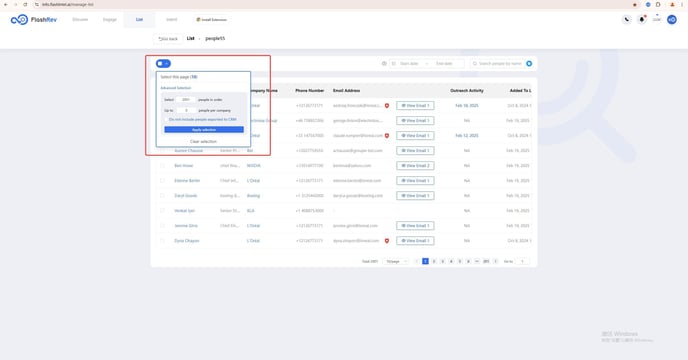Click the End date field
Image resolution: width=688 pixels, height=360 pixels.
pyautogui.click(x=444, y=64)
